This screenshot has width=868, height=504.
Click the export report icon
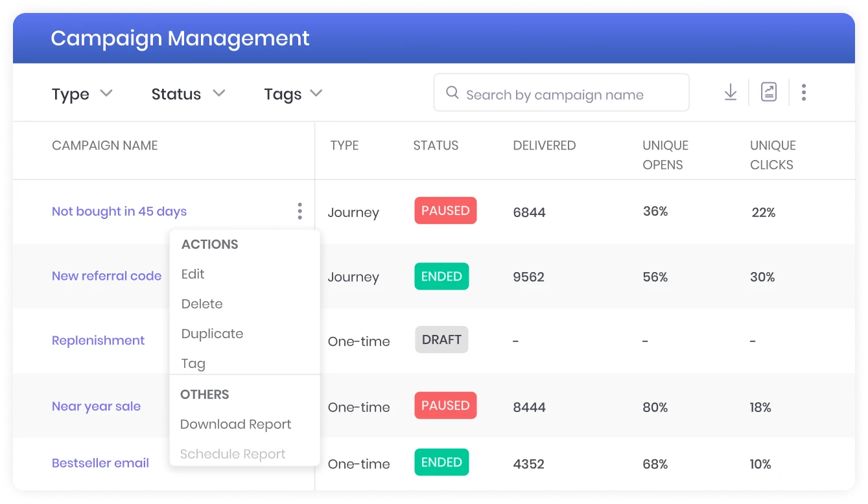click(x=769, y=92)
